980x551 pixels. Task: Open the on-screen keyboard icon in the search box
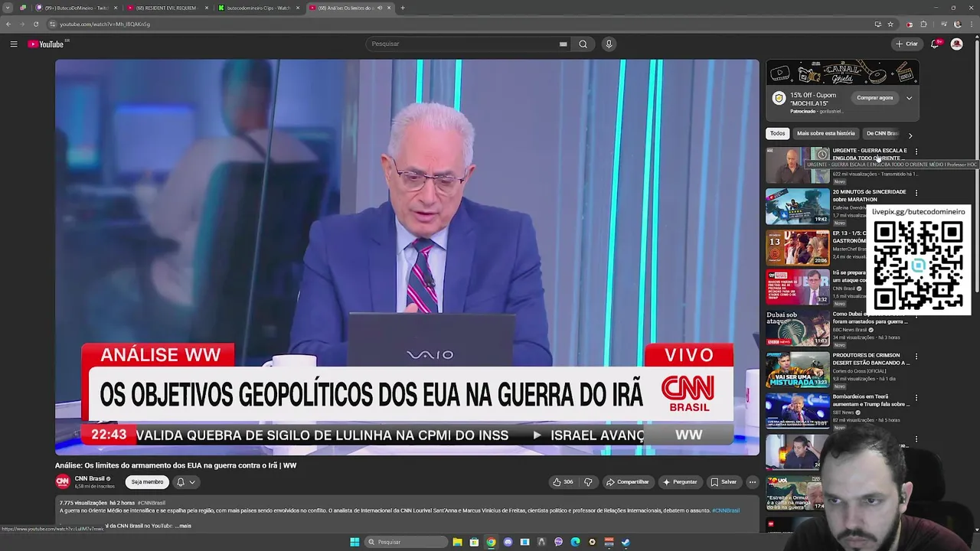563,44
